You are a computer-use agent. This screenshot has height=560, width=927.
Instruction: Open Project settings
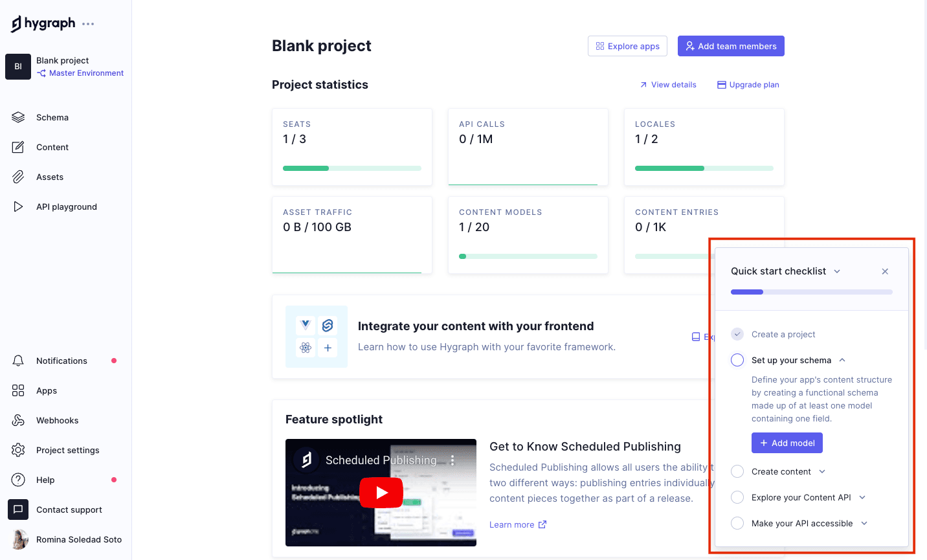[x=68, y=450]
